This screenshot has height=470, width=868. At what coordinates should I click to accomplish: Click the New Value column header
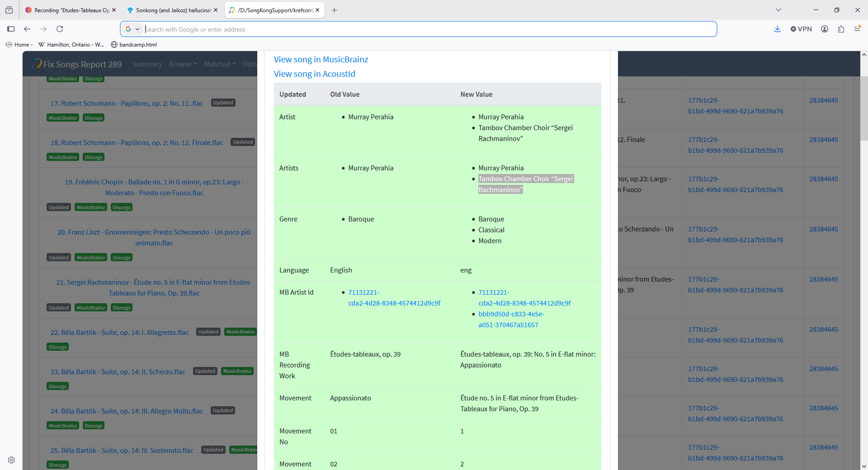[476, 94]
